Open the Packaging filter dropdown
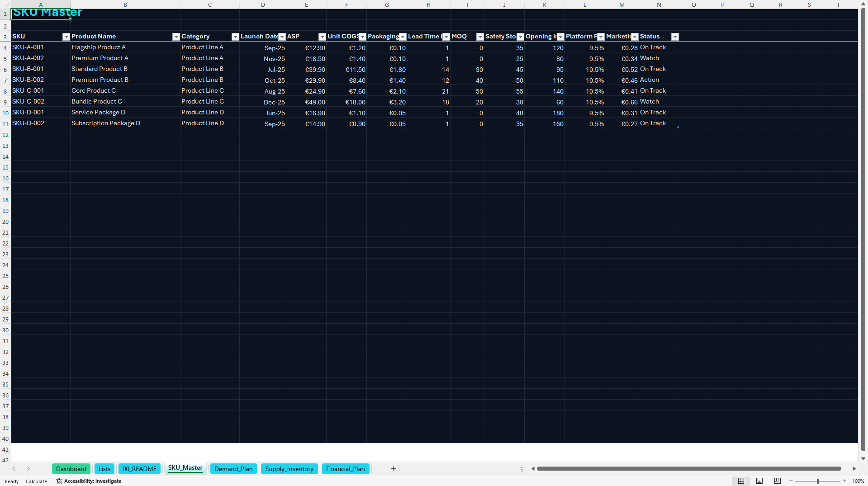868x486 pixels. pos(403,37)
